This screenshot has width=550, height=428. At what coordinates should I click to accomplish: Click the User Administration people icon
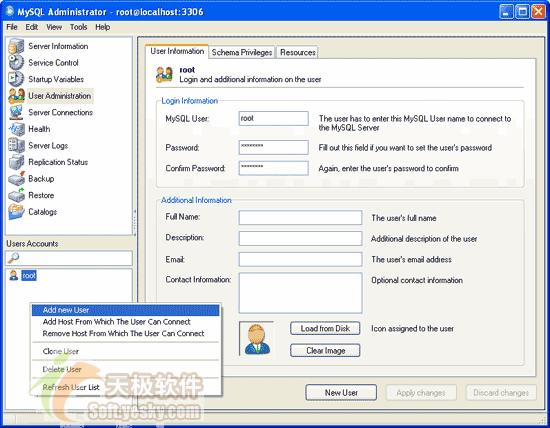16,96
